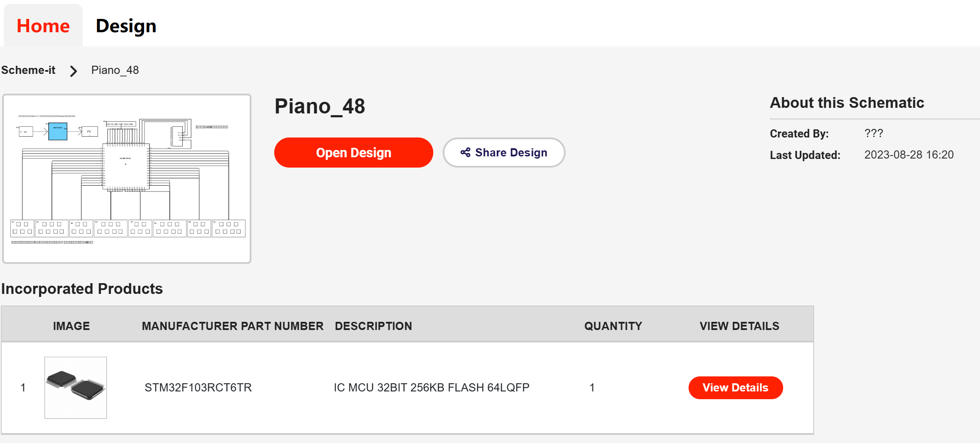Click the STM32F103RCT6TR part number

[x=198, y=388]
